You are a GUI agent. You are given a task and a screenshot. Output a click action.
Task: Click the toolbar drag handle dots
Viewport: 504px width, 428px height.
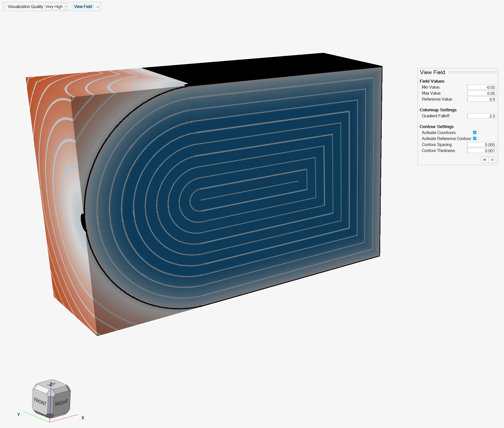pyautogui.click(x=4, y=6)
